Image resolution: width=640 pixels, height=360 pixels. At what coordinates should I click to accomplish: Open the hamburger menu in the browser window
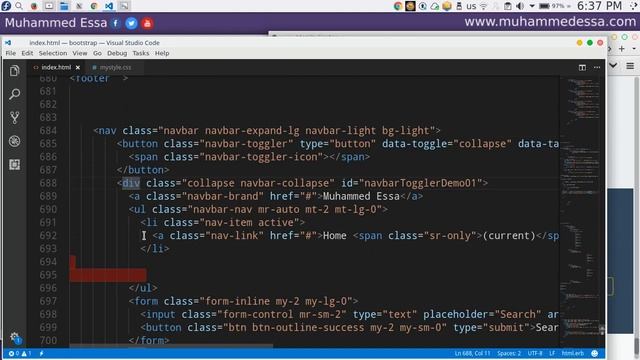[x=630, y=66]
